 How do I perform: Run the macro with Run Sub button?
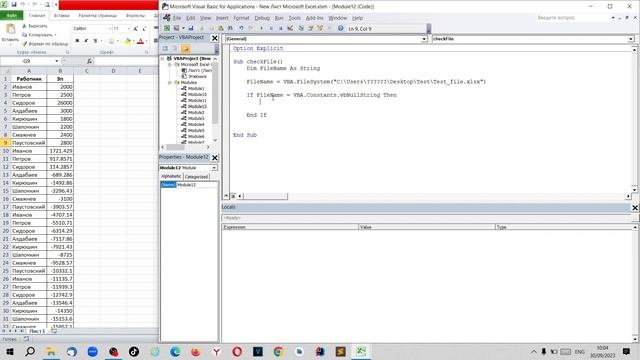(x=261, y=28)
